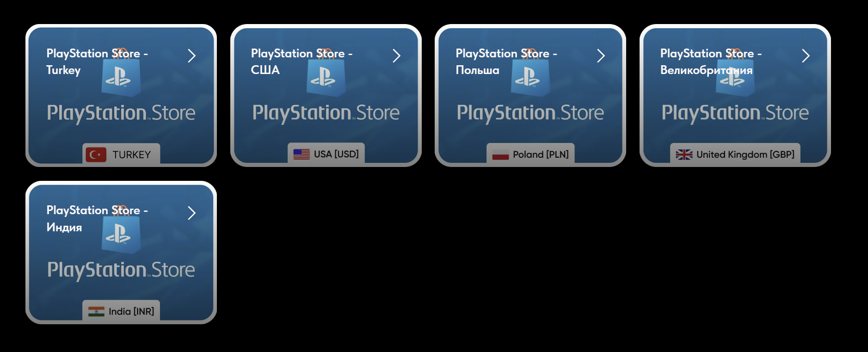The height and width of the screenshot is (352, 868).
Task: Open Польша store via chevron arrow
Action: click(x=601, y=56)
